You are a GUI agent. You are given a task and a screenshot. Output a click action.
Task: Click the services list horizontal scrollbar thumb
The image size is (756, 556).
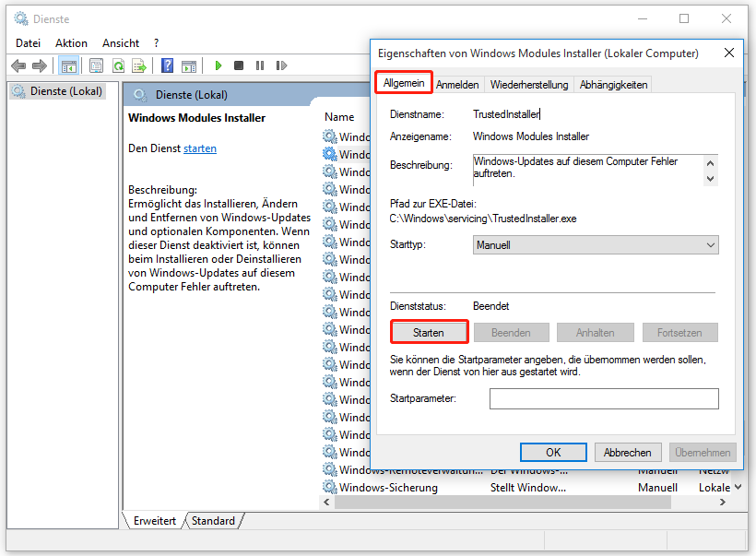point(502,502)
